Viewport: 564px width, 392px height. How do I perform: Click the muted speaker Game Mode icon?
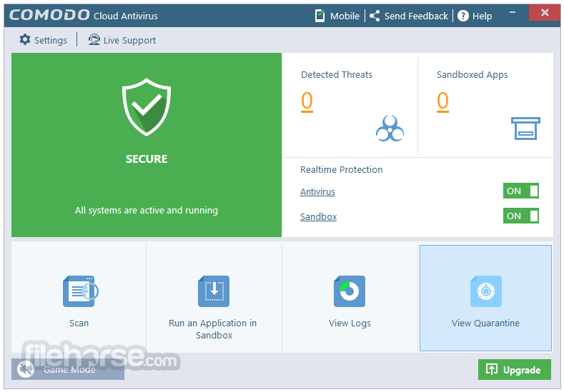(x=26, y=369)
